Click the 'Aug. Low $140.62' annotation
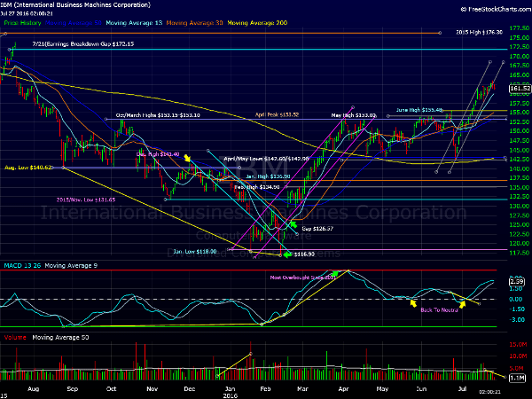 click(29, 168)
